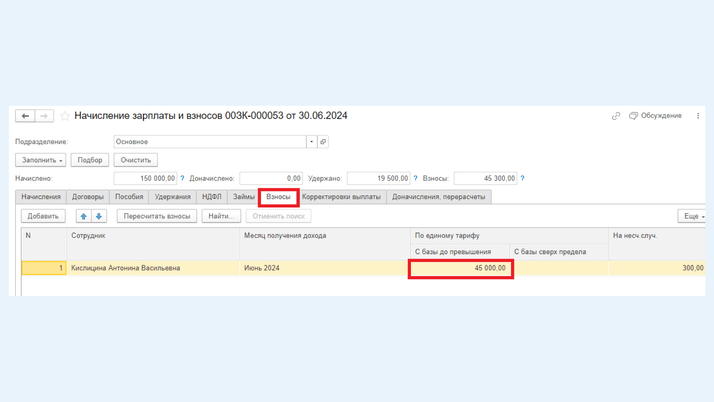This screenshot has height=402, width=714.
Task: Click the forward navigation arrow
Action: (44, 116)
